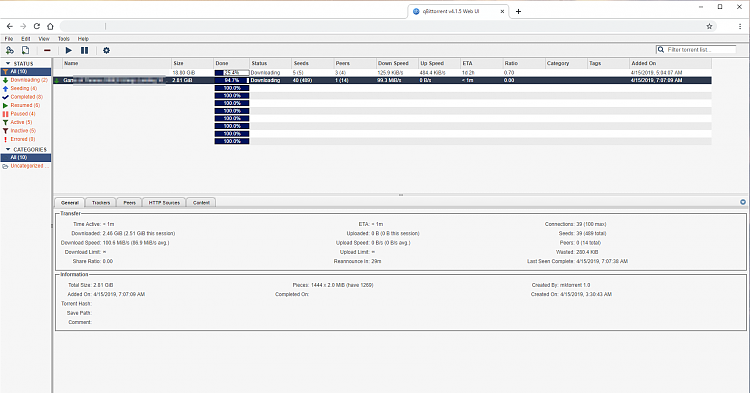Sort by the ETA column header
The width and height of the screenshot is (750, 393).
pos(481,63)
